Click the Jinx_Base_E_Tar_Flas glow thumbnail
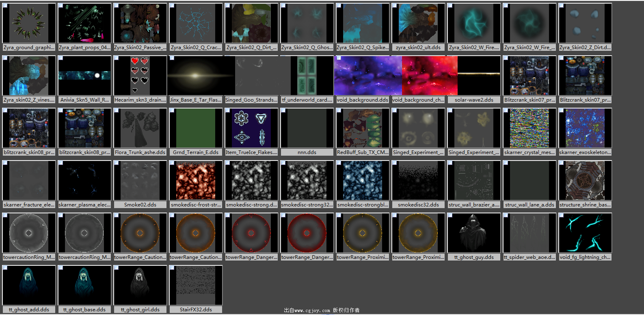 195,76
